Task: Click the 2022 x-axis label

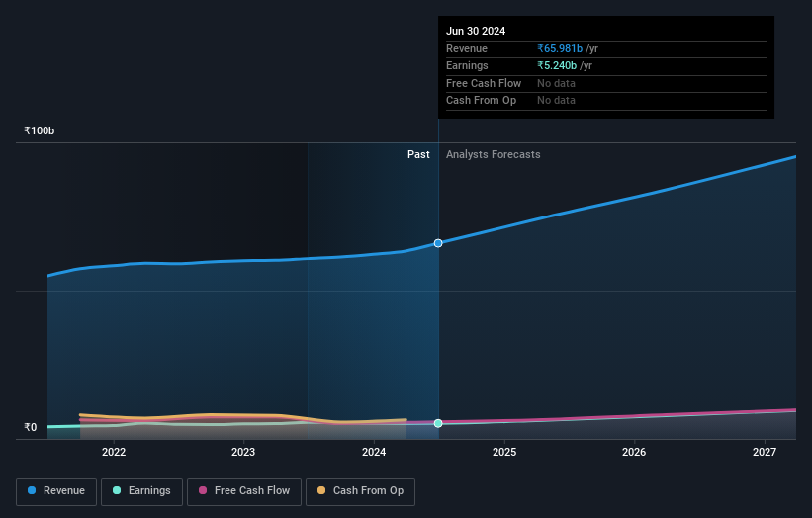Action: [114, 452]
